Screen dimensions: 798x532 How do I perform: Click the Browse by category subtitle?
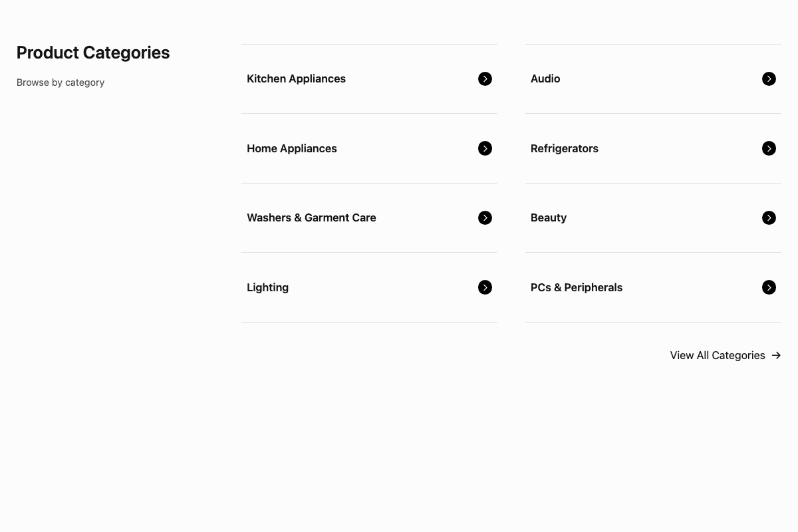tap(61, 82)
